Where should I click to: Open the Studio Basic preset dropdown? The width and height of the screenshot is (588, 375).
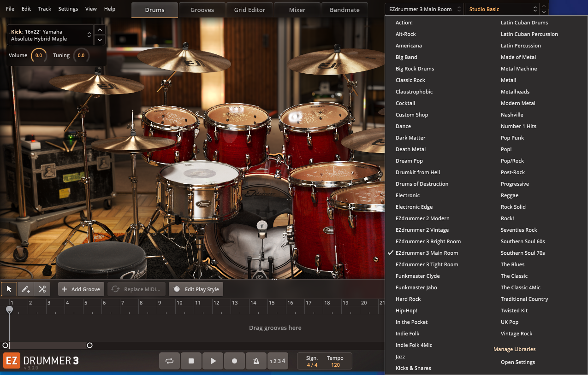tap(502, 9)
